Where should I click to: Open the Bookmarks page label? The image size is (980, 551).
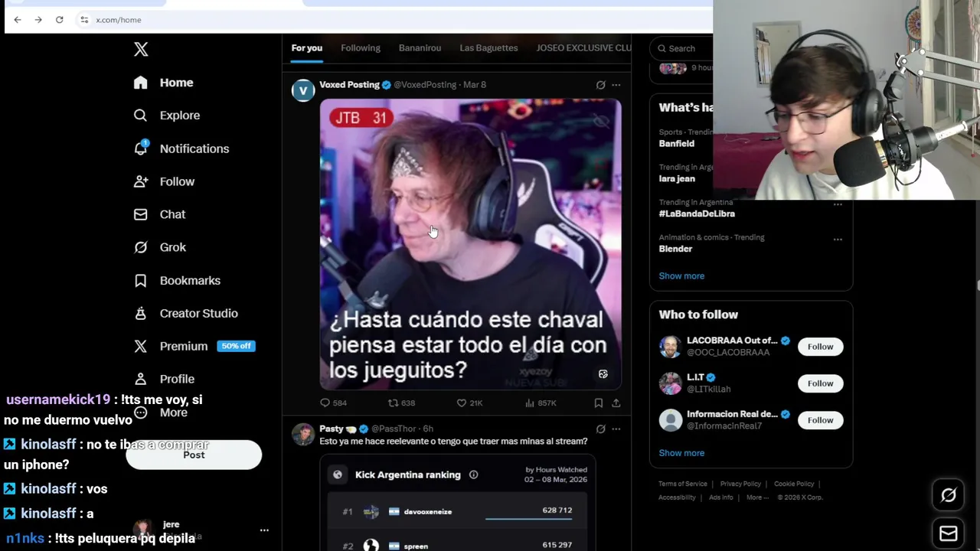coord(190,280)
